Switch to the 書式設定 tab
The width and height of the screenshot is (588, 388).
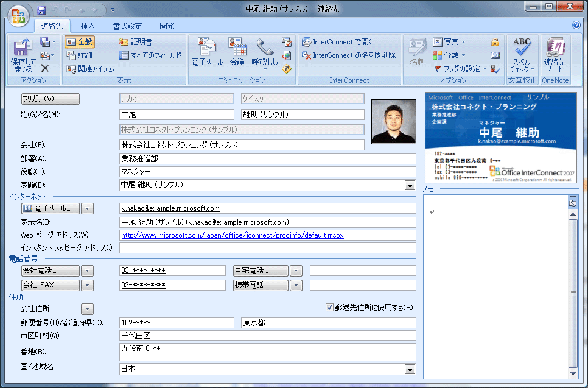pos(127,26)
